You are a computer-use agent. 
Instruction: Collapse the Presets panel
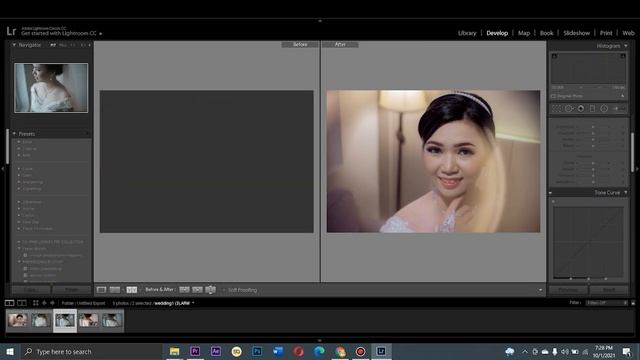(14, 134)
